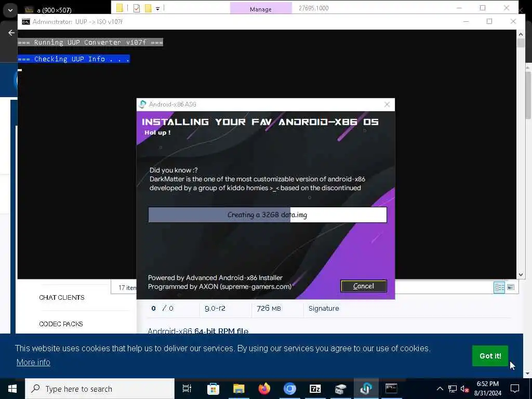The height and width of the screenshot is (399, 532).
Task: Open Quick Access Toolbar dropdown in File Explorer
Action: tap(157, 8)
